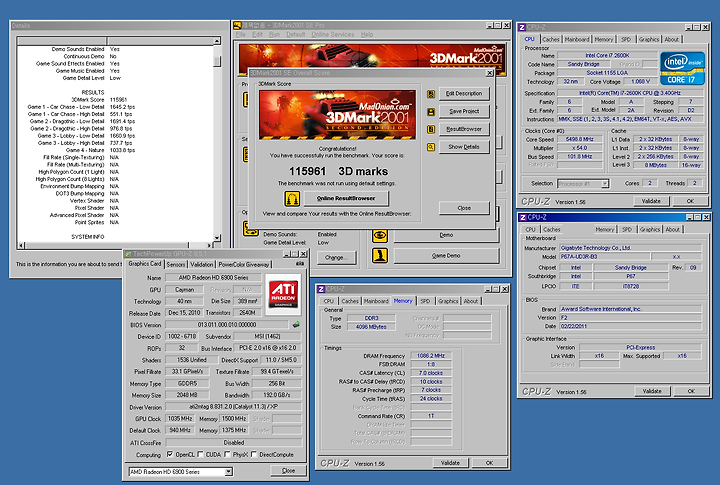Click the Details vertical scrollbar thumb
The height and width of the screenshot is (485, 720).
pos(217,61)
